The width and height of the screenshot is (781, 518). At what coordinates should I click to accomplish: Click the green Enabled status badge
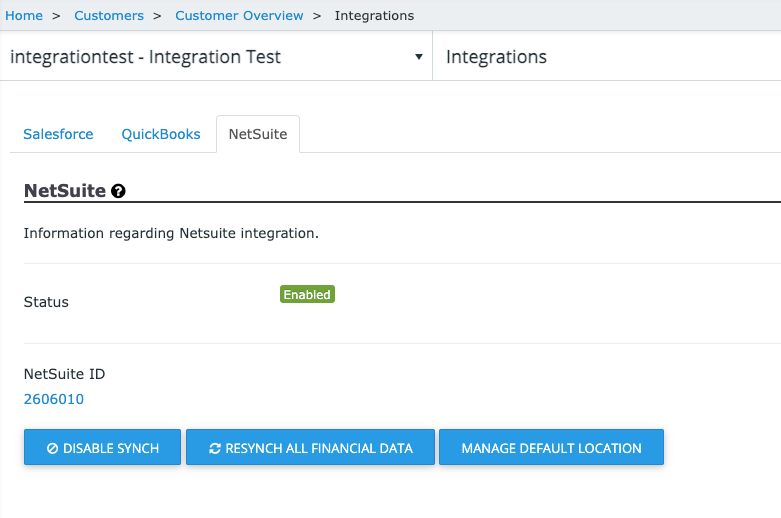[307, 294]
